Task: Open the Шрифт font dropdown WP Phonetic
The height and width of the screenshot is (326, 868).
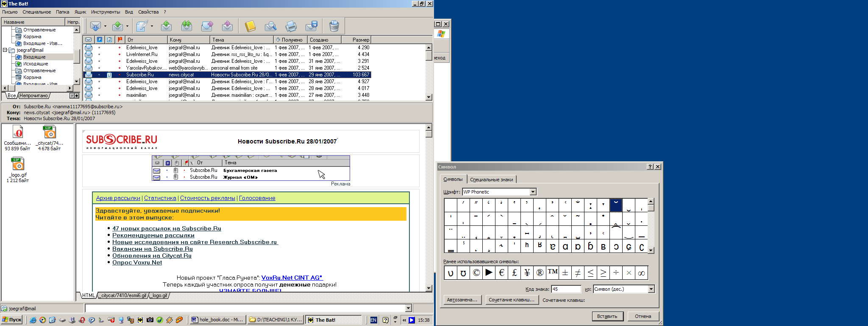Action: tap(533, 192)
